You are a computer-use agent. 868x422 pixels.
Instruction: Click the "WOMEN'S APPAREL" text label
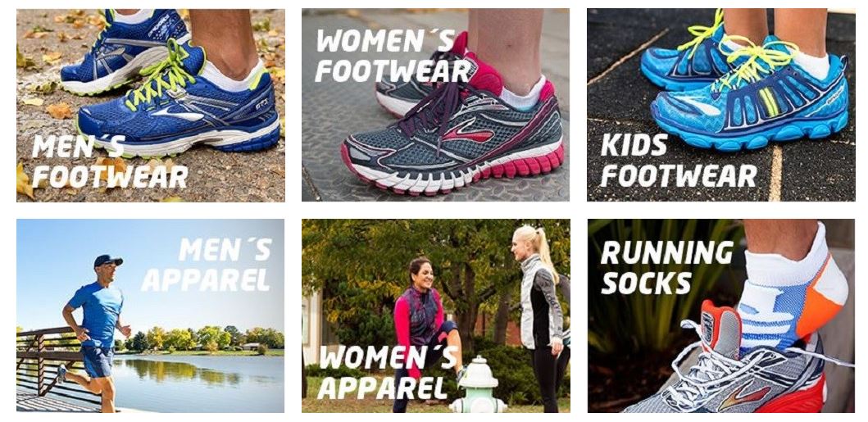coord(389,372)
